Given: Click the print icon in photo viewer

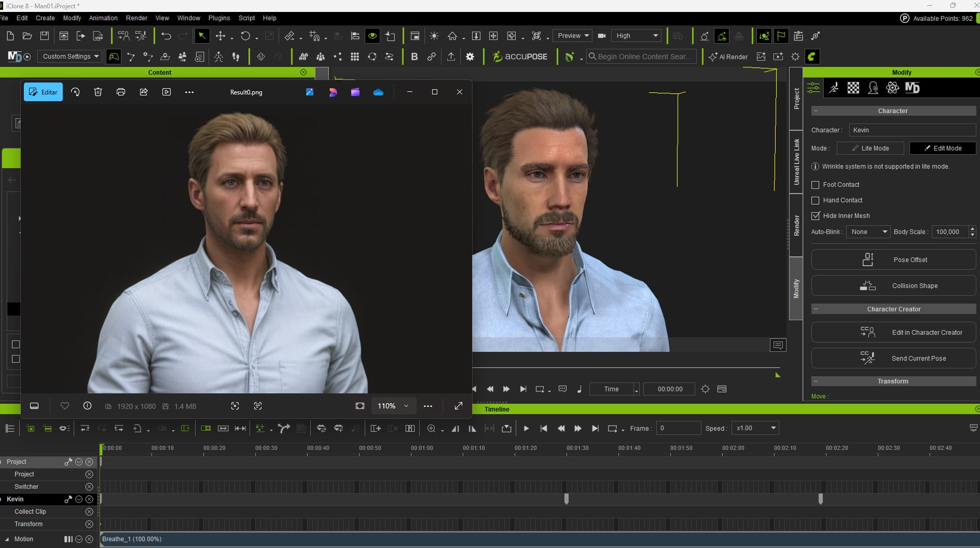Looking at the screenshot, I should [121, 92].
